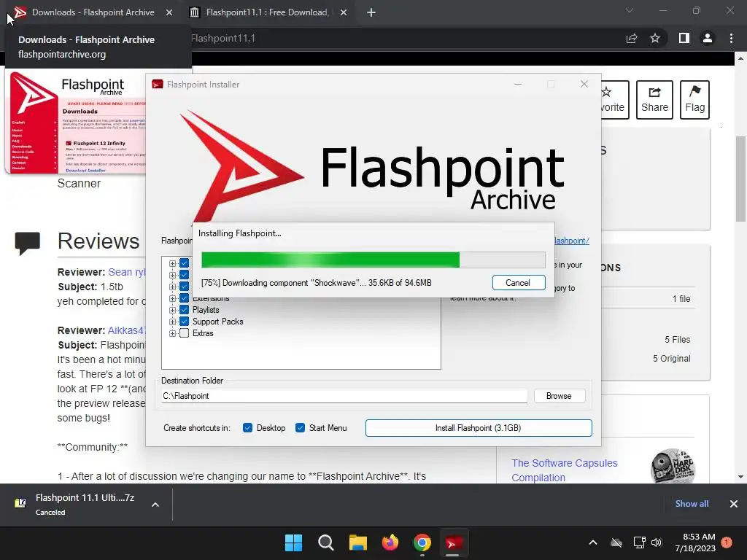The height and width of the screenshot is (560, 747).
Task: Expand the Extras tree node
Action: click(172, 333)
